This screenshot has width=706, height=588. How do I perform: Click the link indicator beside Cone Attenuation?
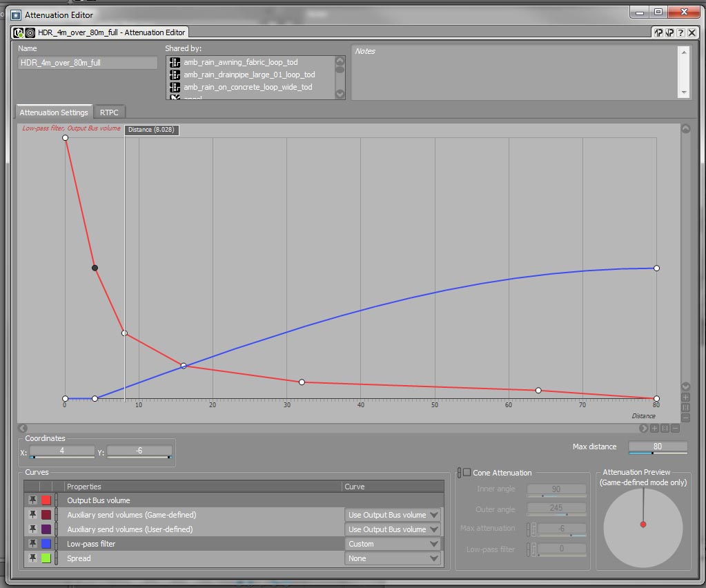tap(459, 472)
